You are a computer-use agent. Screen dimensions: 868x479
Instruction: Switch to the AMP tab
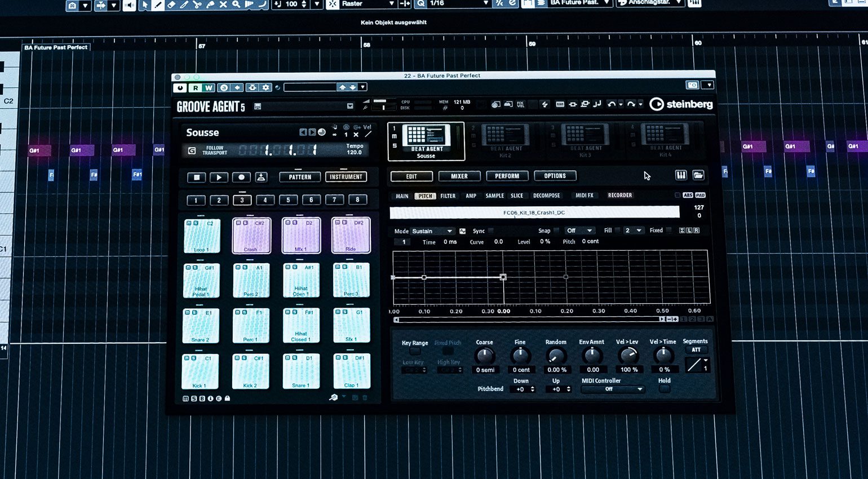[x=471, y=196]
